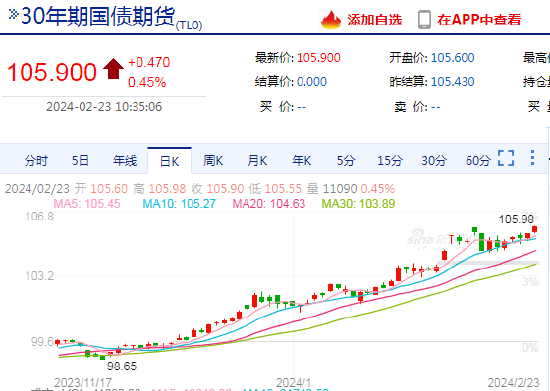Choose the 15分 interval tab
550x391 pixels.
[x=390, y=161]
